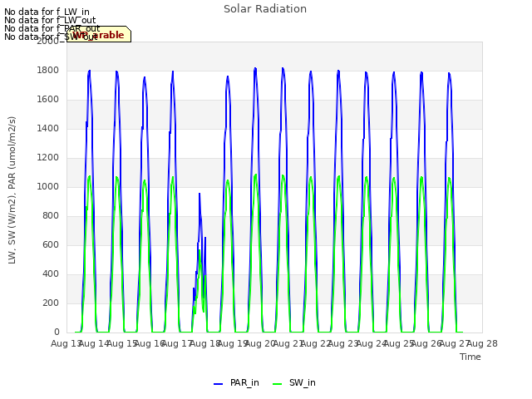Click the green SW_in legend color marker
Viewport: 532px width, 399px height.
tap(277, 384)
